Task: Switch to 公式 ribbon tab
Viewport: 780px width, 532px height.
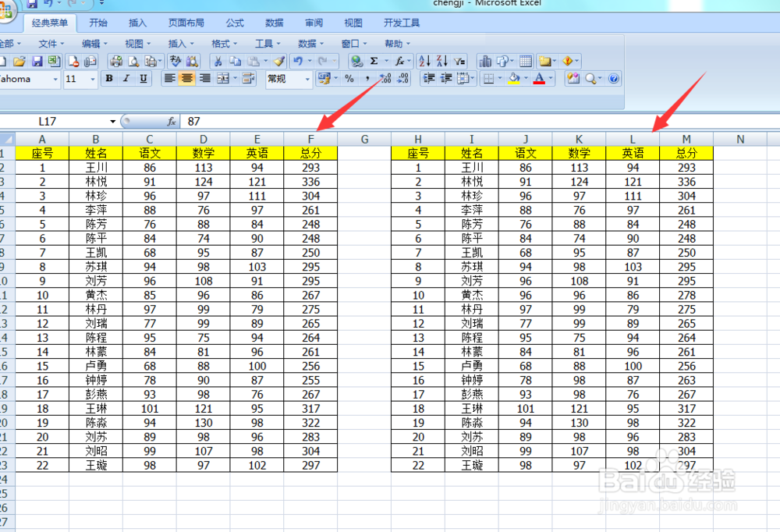Action: [x=235, y=23]
